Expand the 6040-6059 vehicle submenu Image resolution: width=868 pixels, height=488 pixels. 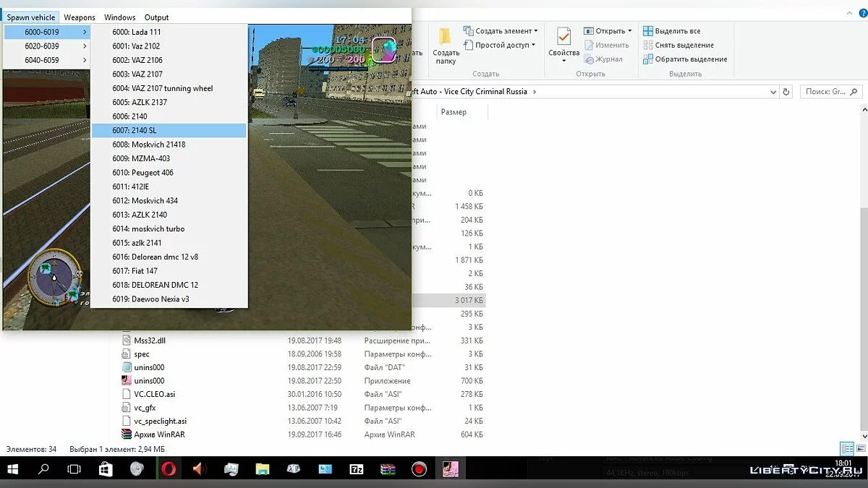(x=46, y=60)
